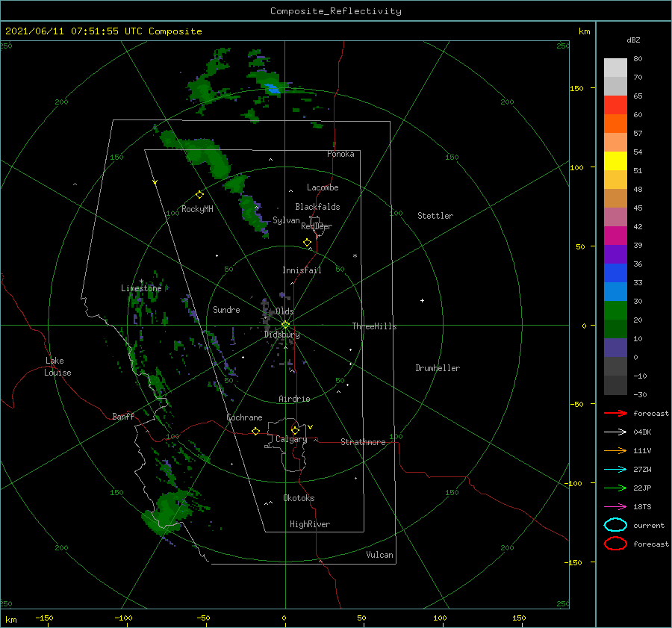The image size is (672, 628).
Task: Click the Drumheller town label
Action: point(438,368)
